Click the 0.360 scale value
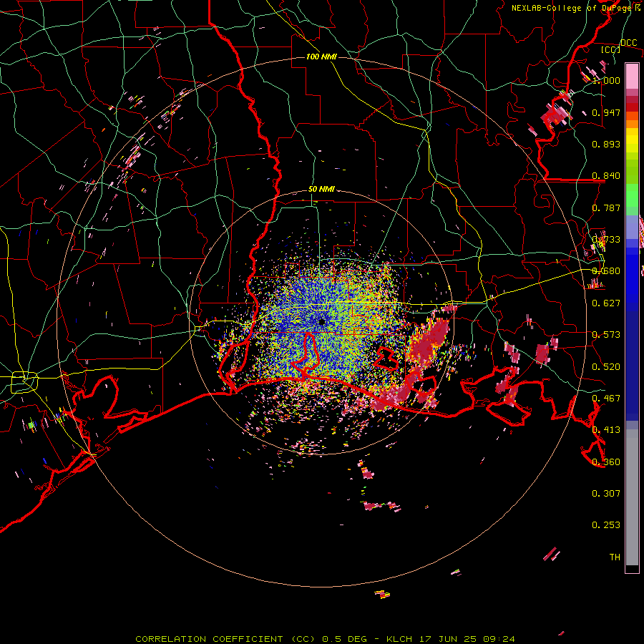Screen dimensions: 644x644 click(x=606, y=462)
